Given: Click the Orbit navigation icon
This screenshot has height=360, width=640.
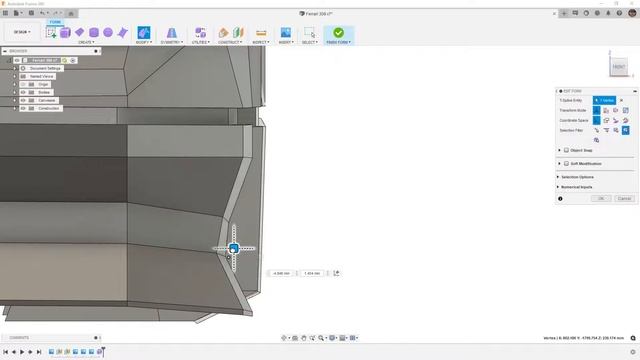Looking at the screenshot, I should tap(284, 338).
